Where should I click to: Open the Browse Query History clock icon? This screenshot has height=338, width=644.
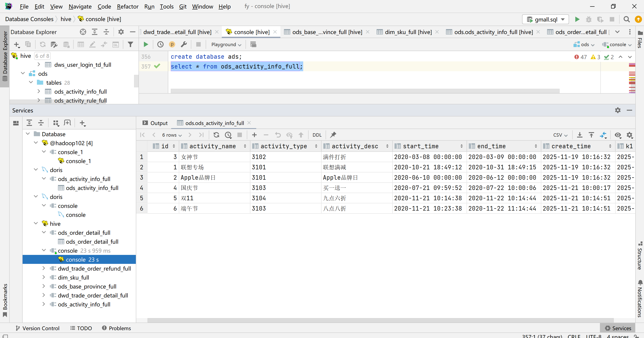tap(160, 45)
